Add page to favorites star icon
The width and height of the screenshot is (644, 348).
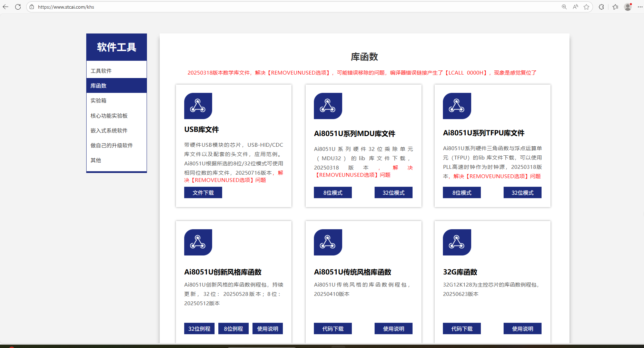pos(586,7)
